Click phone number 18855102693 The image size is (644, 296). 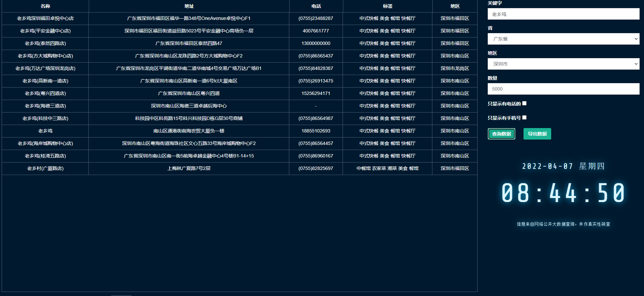[316, 131]
